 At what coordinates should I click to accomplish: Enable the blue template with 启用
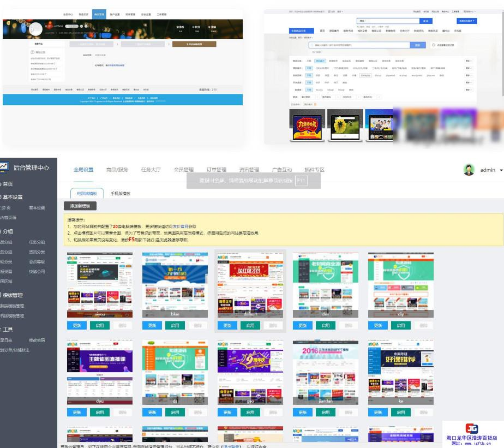[175, 325]
